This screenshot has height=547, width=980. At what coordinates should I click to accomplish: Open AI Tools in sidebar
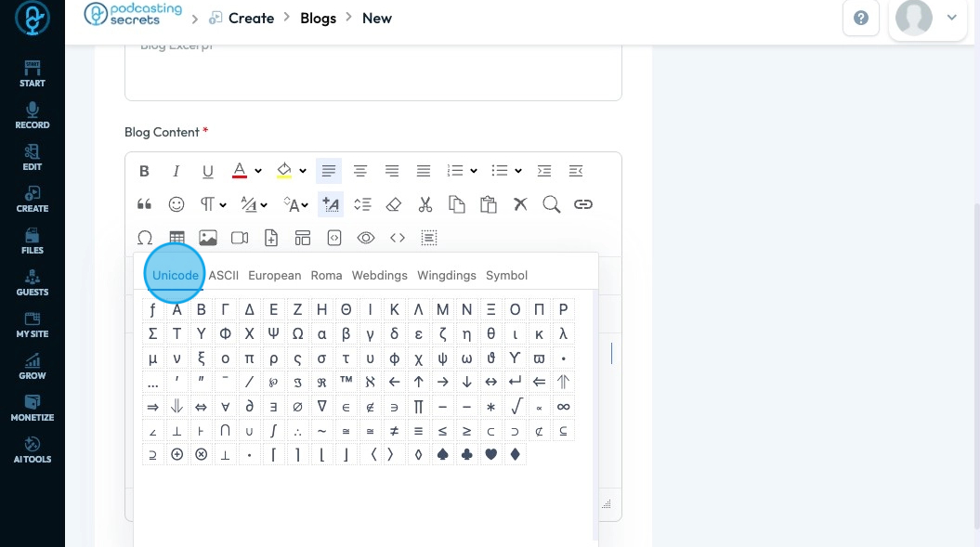[x=33, y=449]
